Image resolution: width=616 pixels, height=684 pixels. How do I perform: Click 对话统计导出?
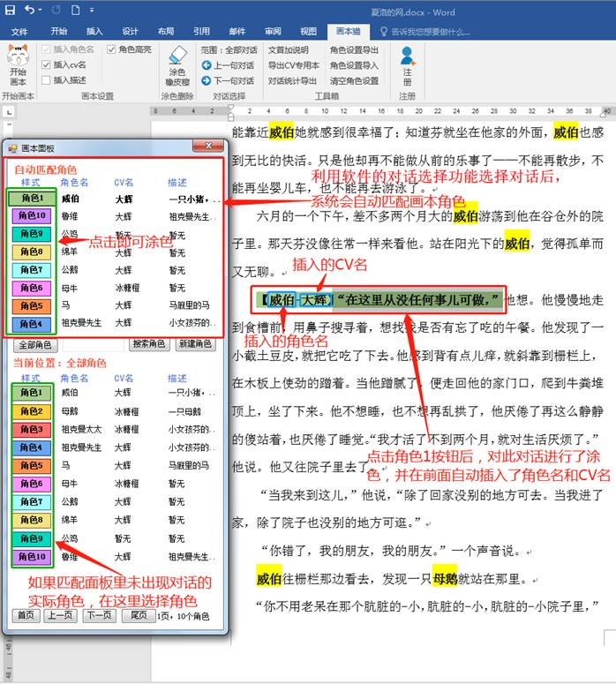292,80
